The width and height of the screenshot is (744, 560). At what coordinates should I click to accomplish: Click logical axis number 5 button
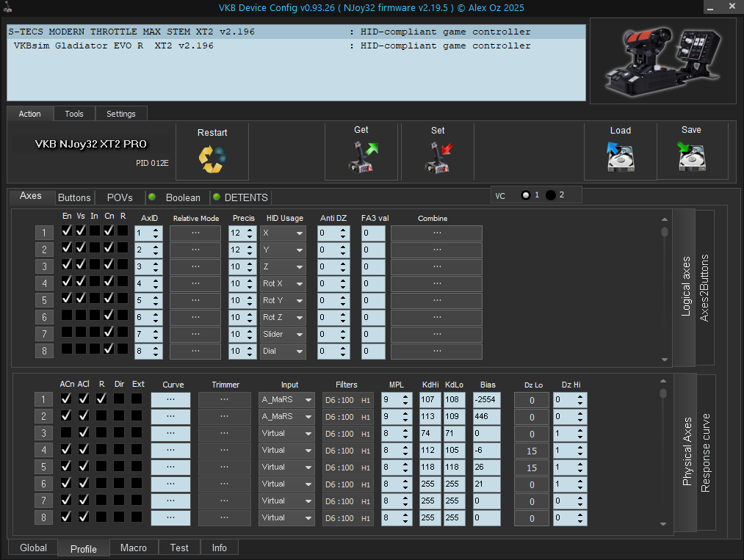44,301
